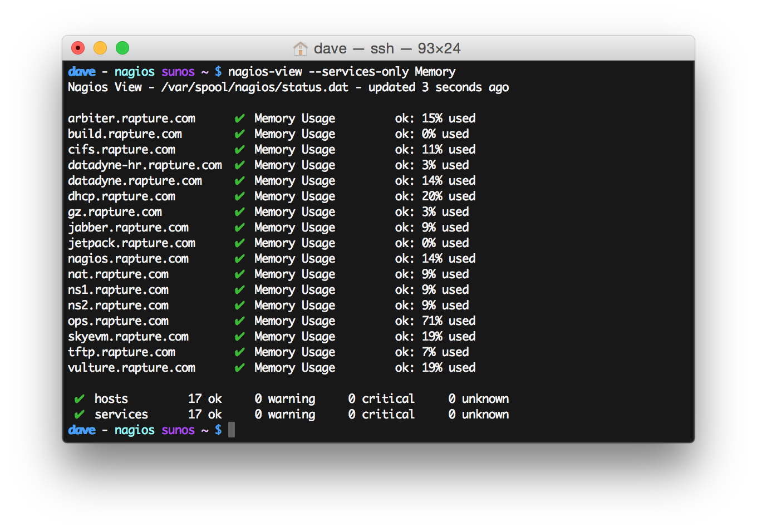Screen dimensions: 757x532
Task: Click the word 'services' in the summary row
Action: tap(121, 415)
